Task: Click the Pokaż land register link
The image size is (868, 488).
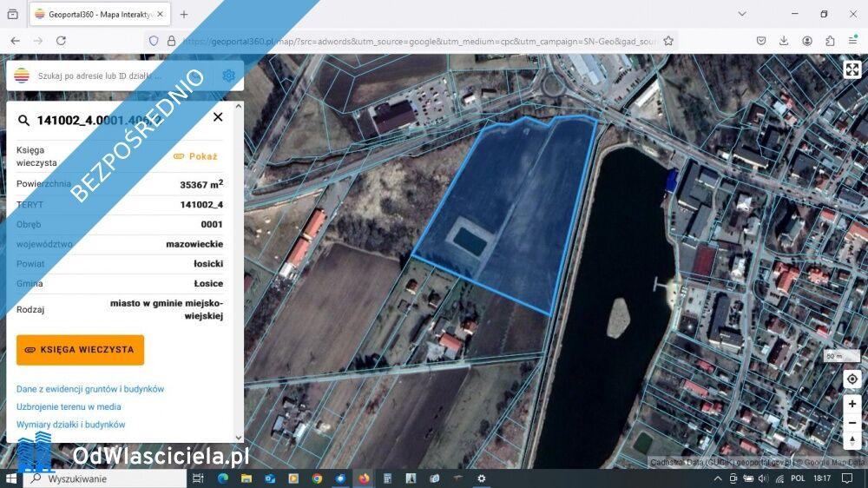Action: (195, 156)
